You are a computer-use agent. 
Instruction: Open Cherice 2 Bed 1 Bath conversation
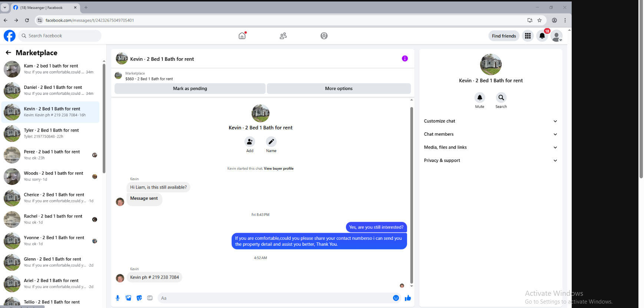(50, 198)
